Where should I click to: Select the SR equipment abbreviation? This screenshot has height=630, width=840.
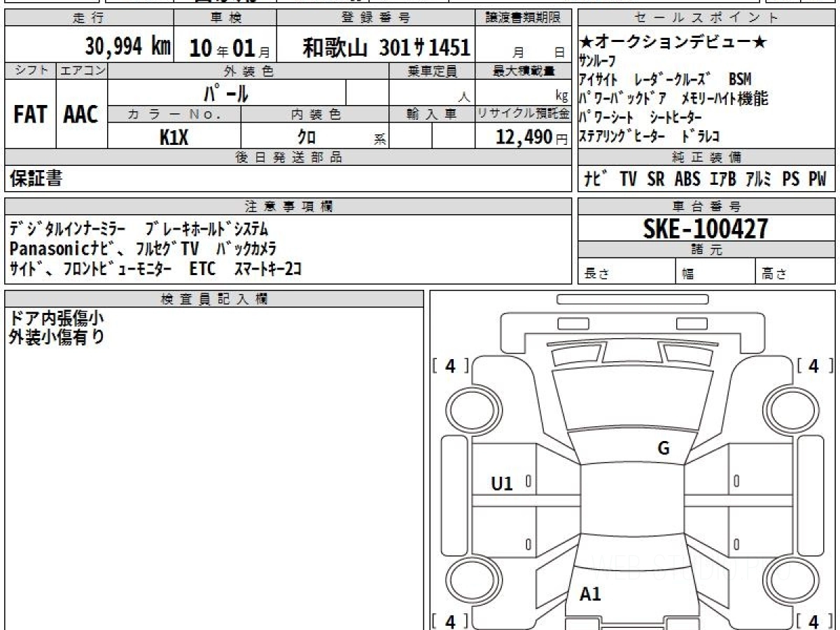tap(656, 179)
